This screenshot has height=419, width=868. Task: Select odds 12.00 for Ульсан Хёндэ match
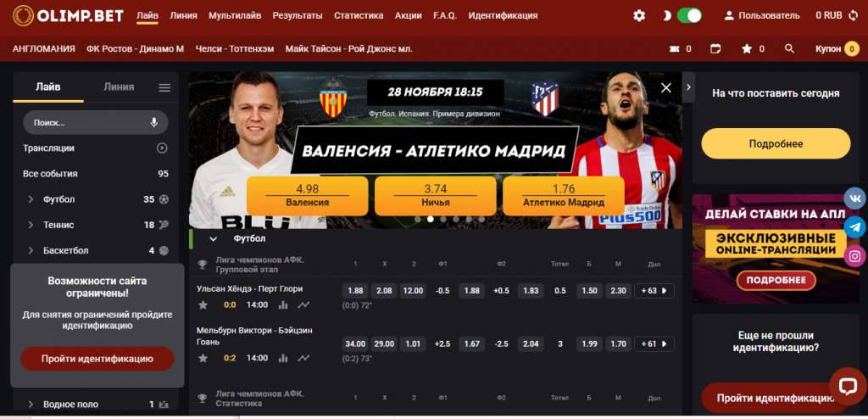pos(413,290)
